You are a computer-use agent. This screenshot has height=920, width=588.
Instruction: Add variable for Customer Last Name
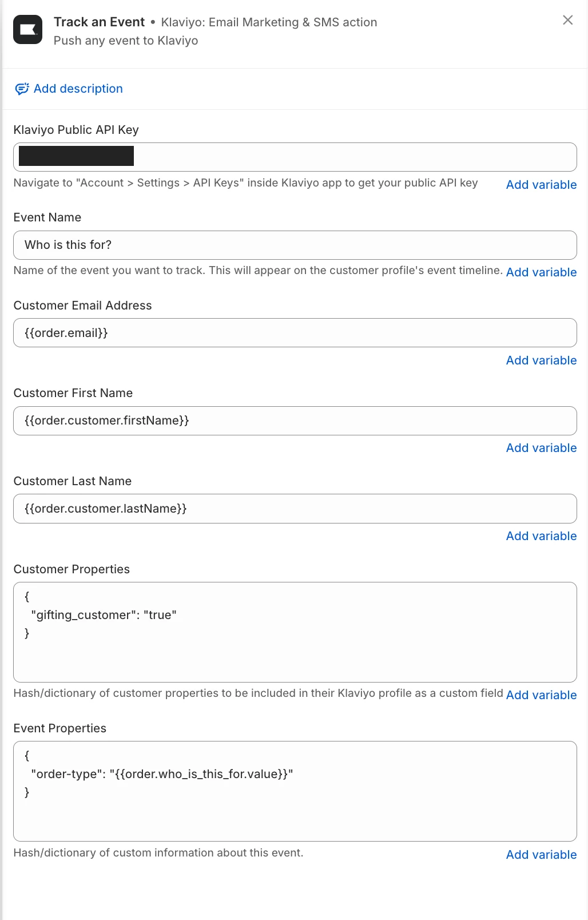click(x=541, y=536)
